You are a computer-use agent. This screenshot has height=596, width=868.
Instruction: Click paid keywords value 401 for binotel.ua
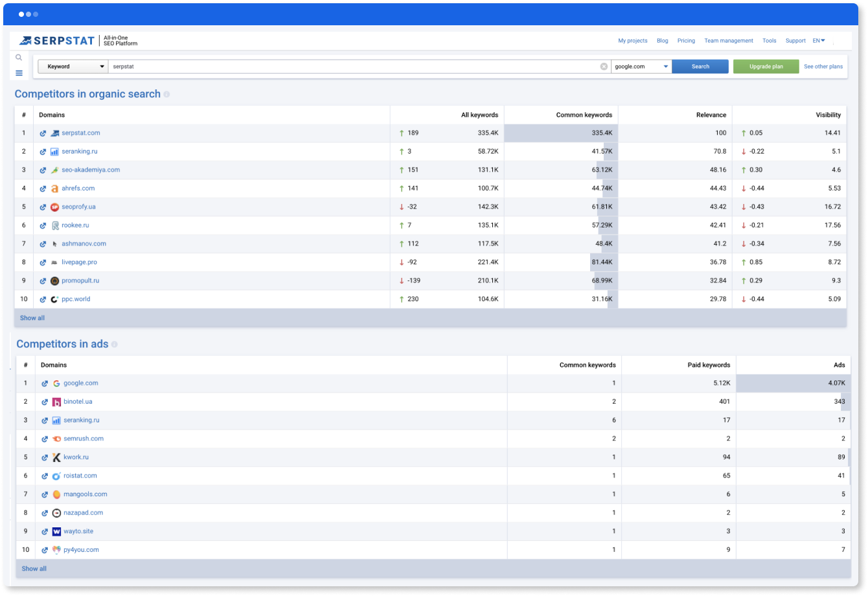[x=724, y=402]
